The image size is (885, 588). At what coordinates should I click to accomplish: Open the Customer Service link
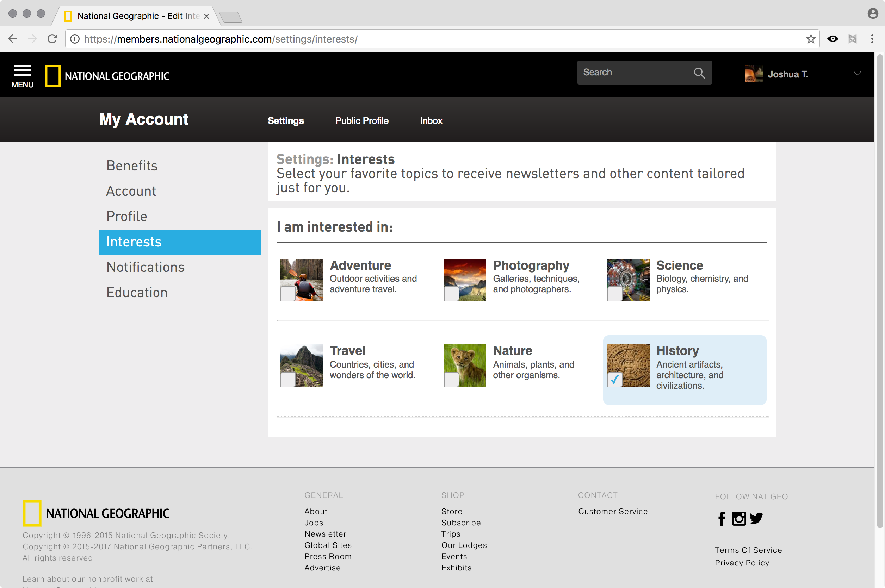(x=613, y=511)
